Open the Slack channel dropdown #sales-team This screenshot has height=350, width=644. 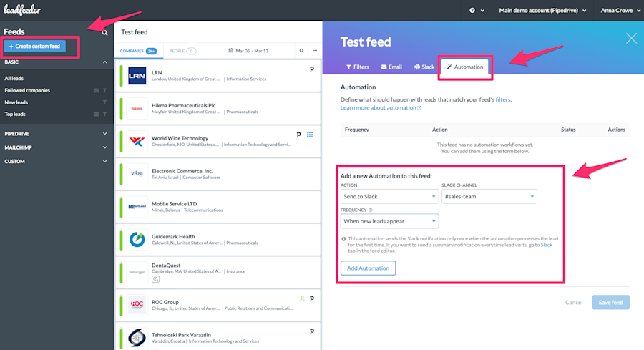click(x=489, y=196)
